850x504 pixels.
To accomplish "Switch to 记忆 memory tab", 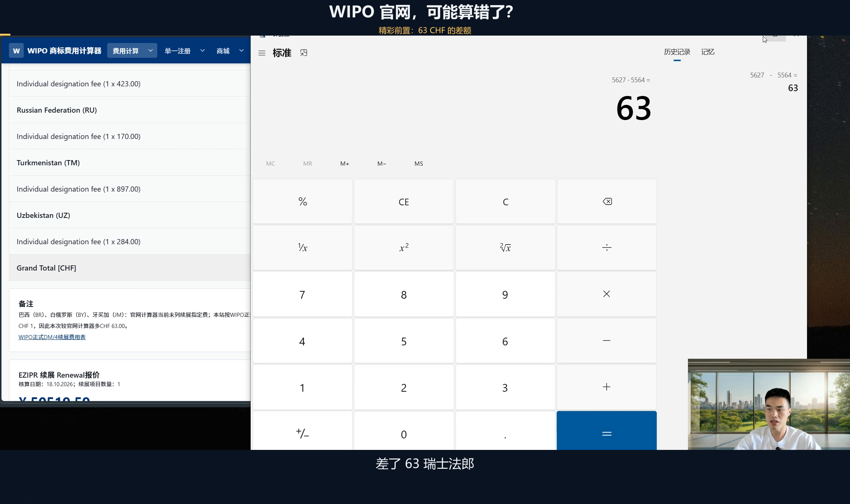I will 708,52.
